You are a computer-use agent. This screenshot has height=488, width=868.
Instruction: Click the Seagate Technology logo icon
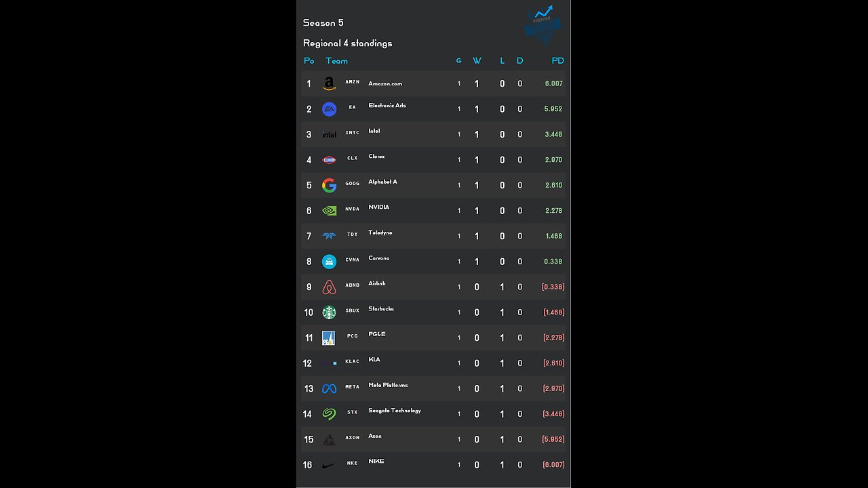(x=329, y=414)
